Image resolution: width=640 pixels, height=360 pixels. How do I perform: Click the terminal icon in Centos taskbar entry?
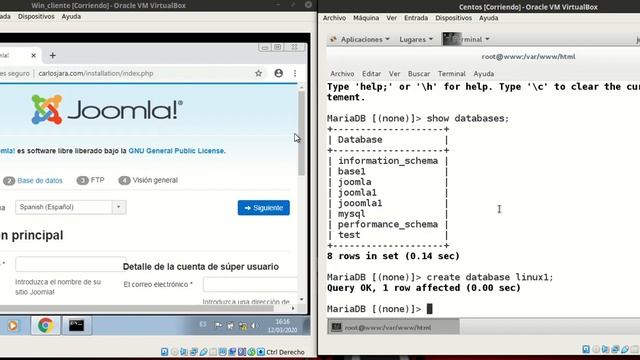coord(336,327)
